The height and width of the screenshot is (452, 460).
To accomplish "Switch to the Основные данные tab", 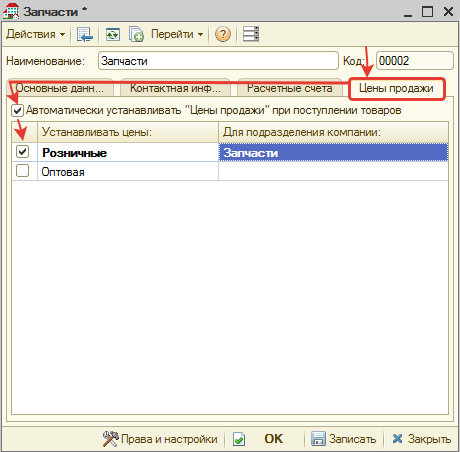I will click(60, 88).
